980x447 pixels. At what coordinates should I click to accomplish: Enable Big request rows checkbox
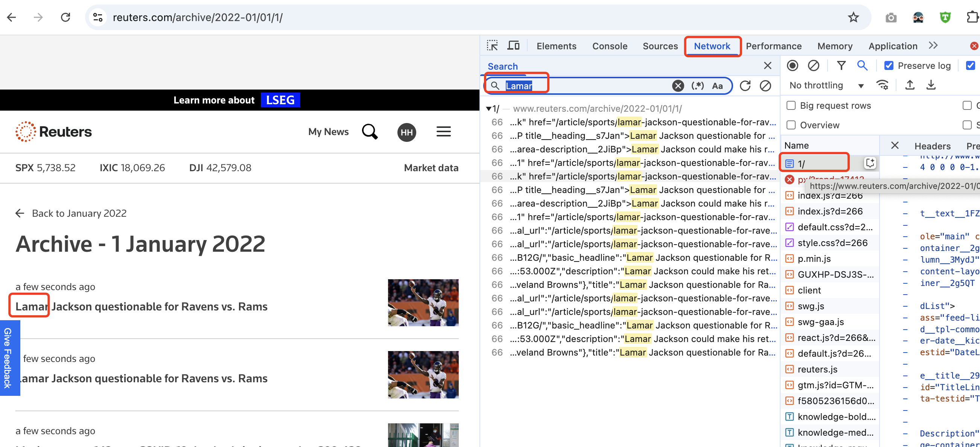click(791, 105)
